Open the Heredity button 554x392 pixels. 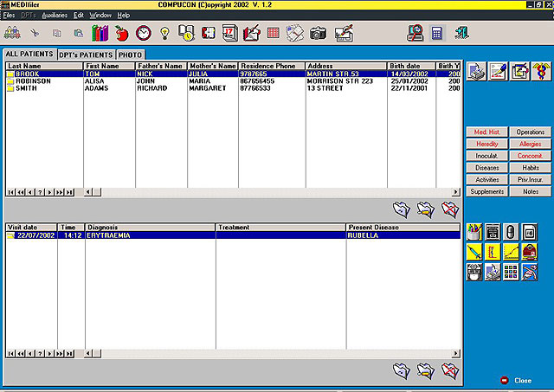[x=486, y=144]
